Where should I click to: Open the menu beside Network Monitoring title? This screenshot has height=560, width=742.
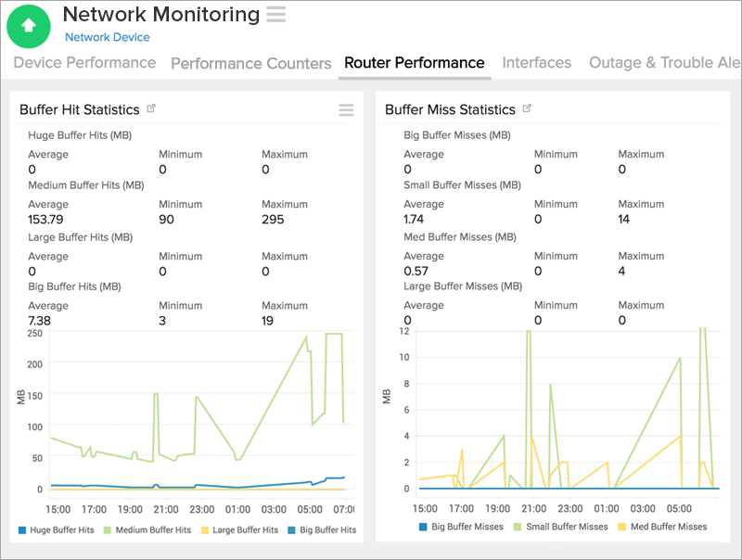click(275, 15)
